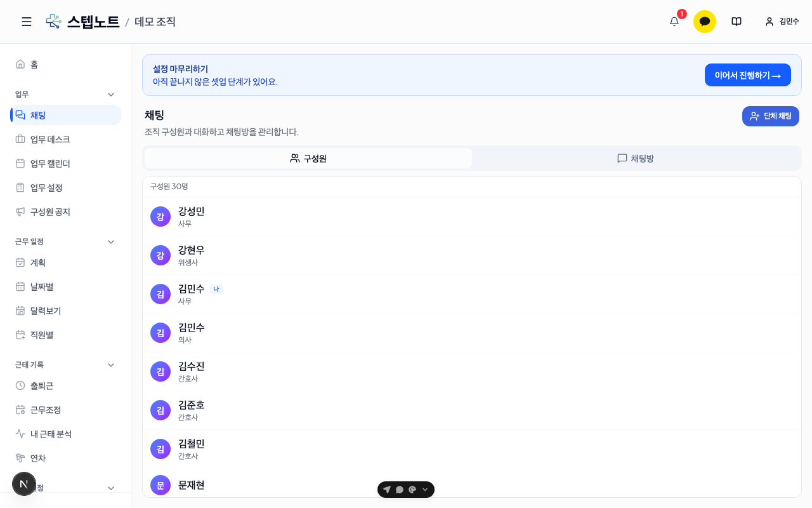Click the speech bubble icon in the floating toolbar

400,490
